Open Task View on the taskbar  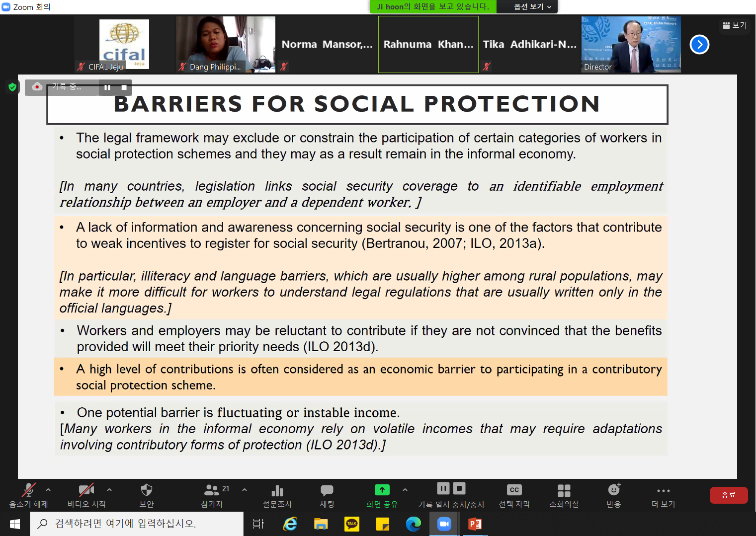point(258,524)
